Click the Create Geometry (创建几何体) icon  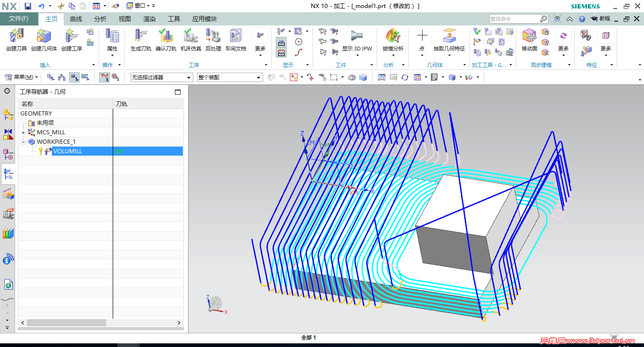tap(44, 36)
